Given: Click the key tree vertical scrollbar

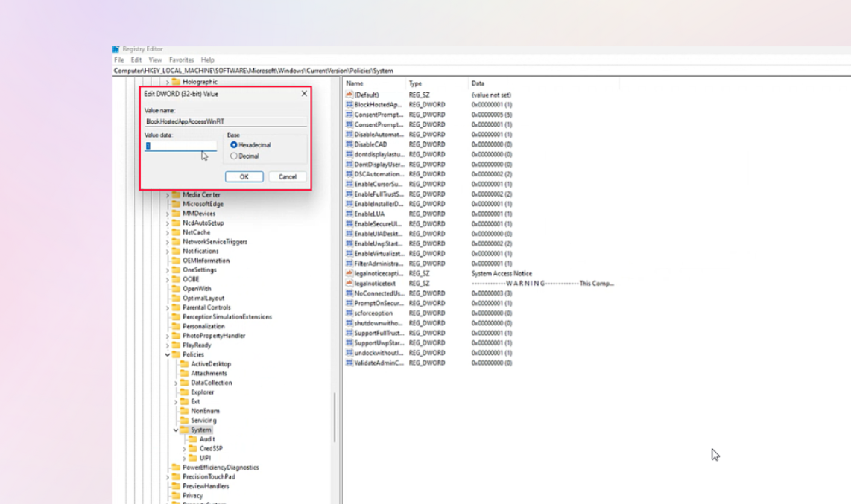Looking at the screenshot, I should 335,418.
